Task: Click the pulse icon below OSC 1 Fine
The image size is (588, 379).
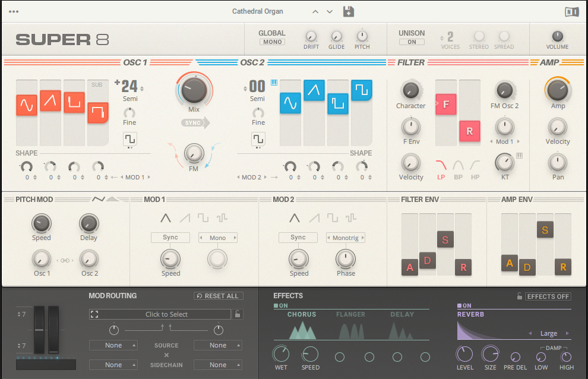Action: 129,139
